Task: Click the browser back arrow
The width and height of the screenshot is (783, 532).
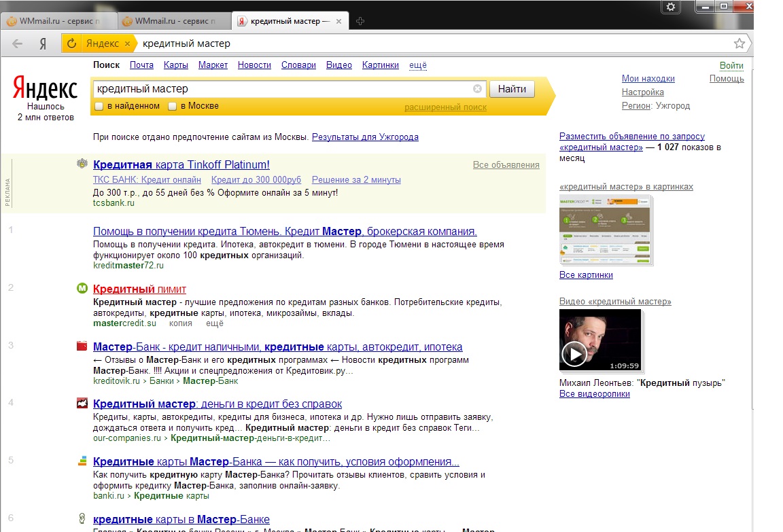Action: coord(18,43)
